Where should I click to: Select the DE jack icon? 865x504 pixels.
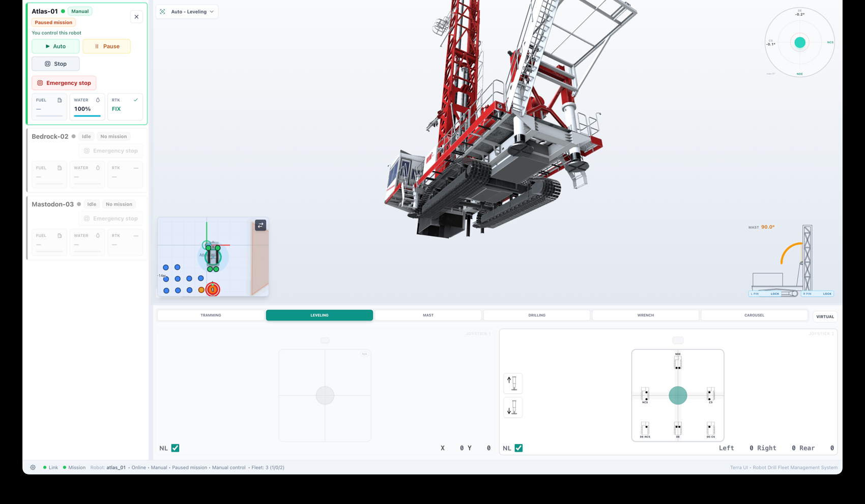pos(678,430)
